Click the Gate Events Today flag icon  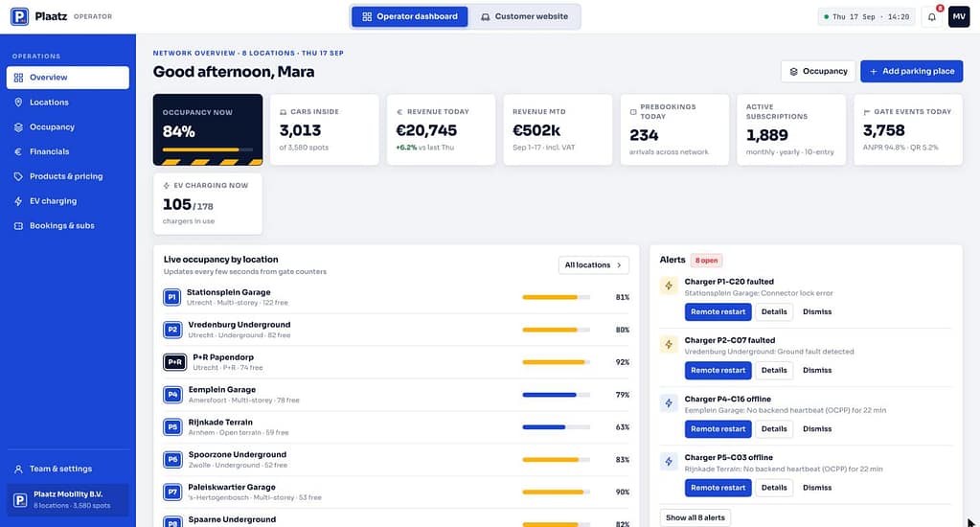[x=866, y=112]
